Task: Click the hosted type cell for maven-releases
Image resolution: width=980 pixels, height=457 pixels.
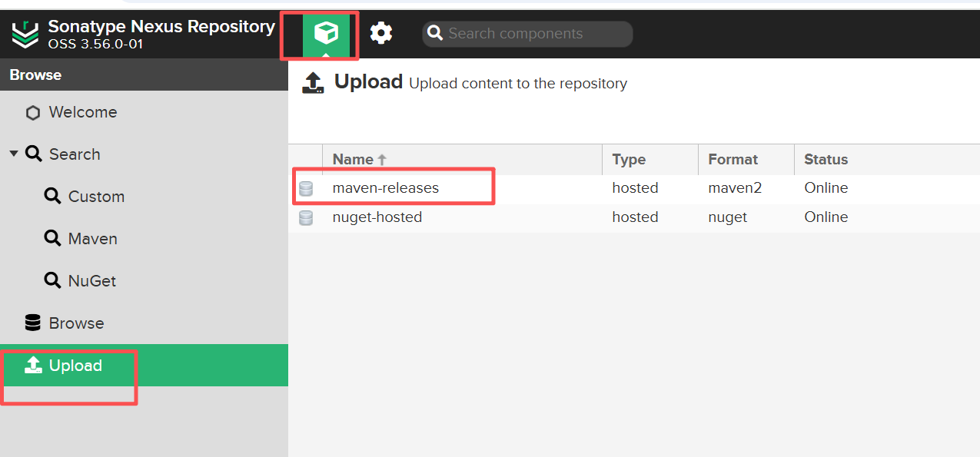Action: [635, 188]
